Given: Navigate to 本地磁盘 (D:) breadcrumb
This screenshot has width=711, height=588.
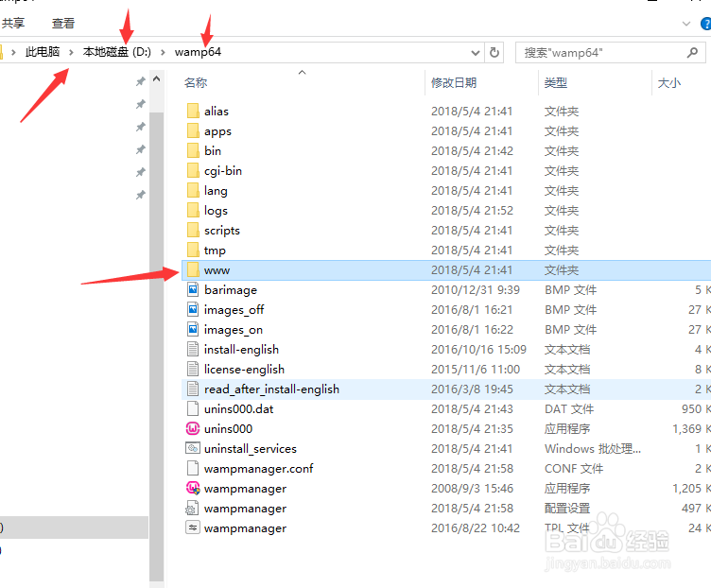Looking at the screenshot, I should (x=117, y=52).
